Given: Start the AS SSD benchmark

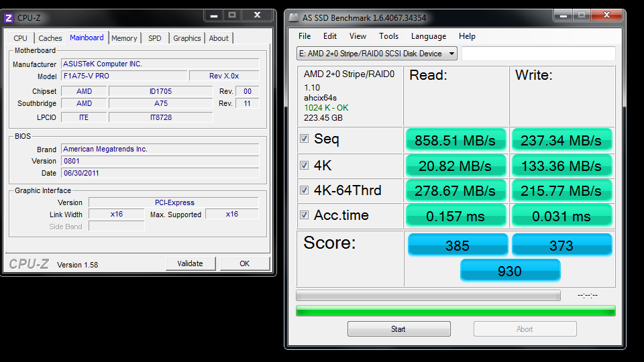Looking at the screenshot, I should (x=398, y=328).
